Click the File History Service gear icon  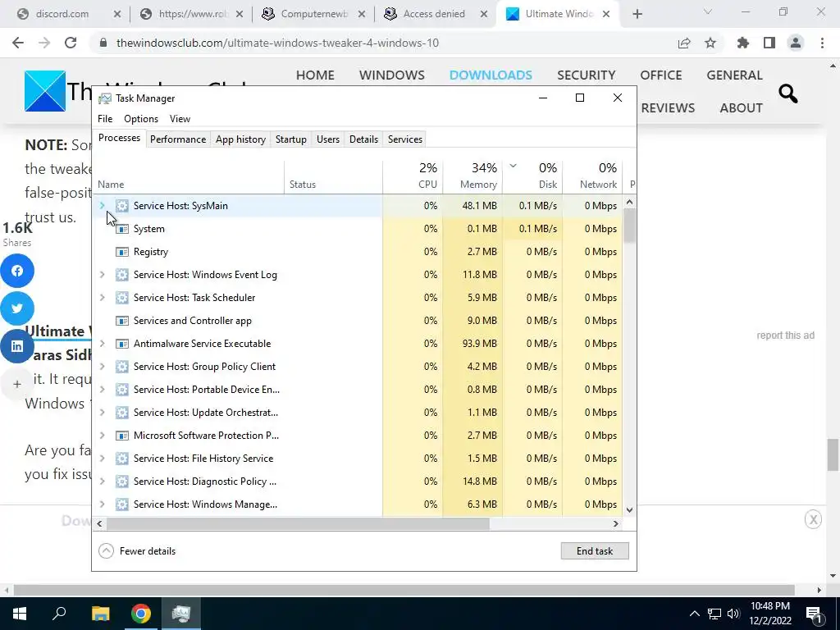122,459
